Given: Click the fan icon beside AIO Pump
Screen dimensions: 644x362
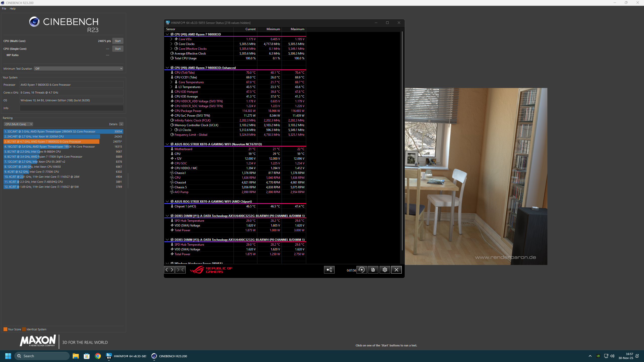Looking at the screenshot, I should click(172, 192).
